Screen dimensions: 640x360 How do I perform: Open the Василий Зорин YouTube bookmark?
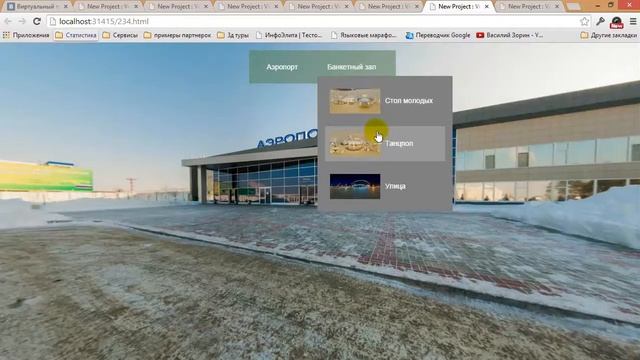coord(509,35)
